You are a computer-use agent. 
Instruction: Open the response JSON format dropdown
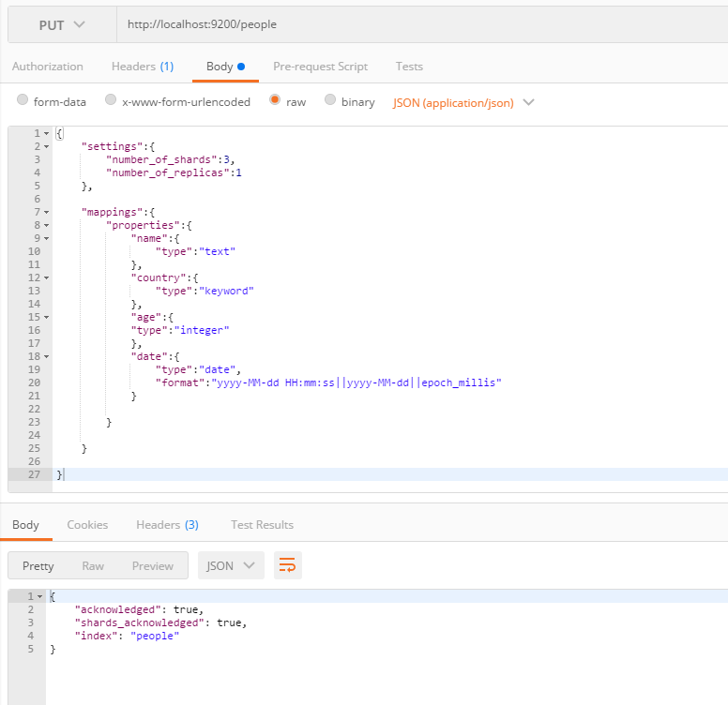(231, 565)
